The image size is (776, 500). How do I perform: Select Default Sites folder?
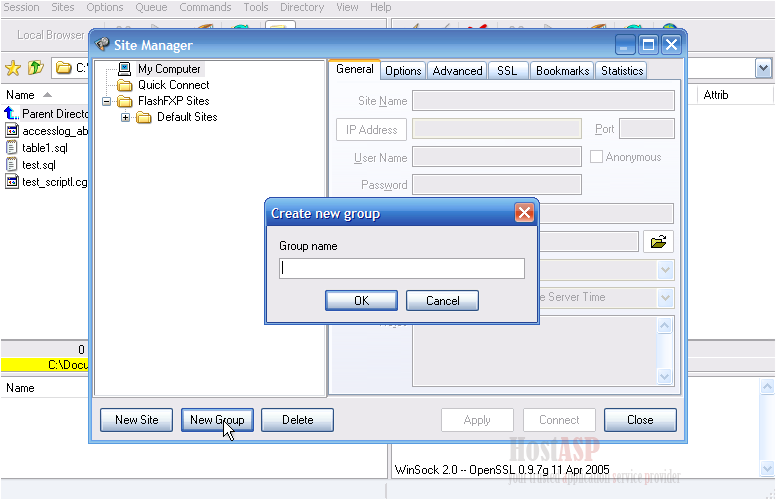[x=187, y=117]
